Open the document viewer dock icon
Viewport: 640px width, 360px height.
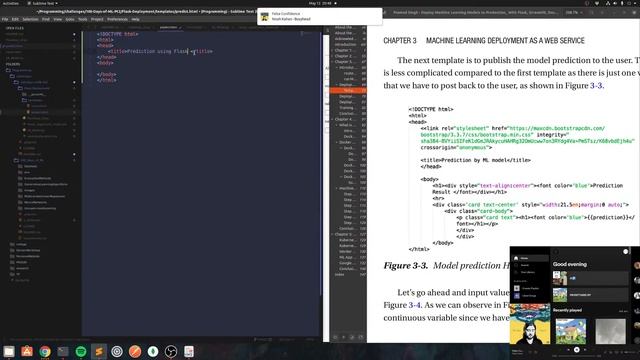click(189, 351)
